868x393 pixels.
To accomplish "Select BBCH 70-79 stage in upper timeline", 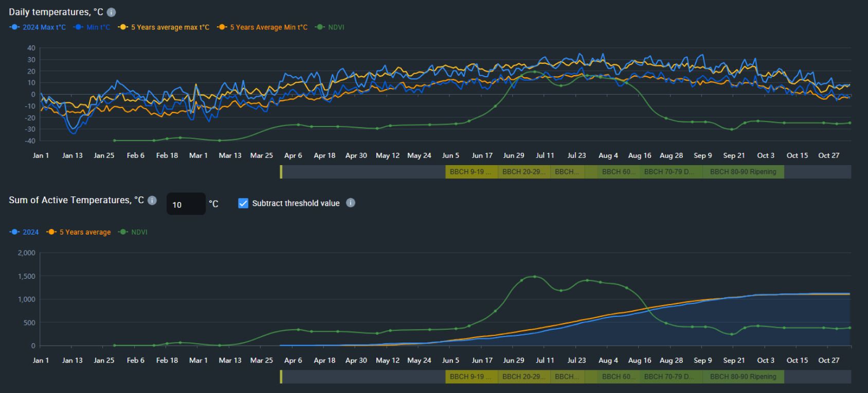I will click(671, 172).
